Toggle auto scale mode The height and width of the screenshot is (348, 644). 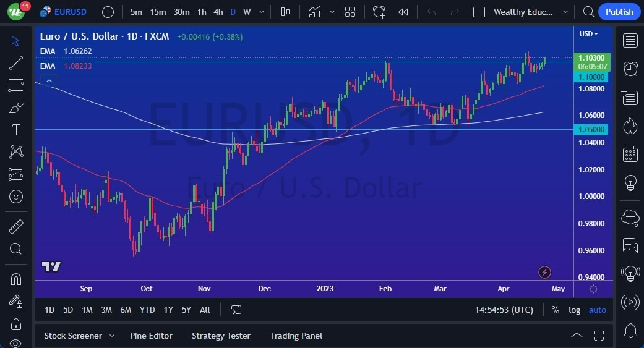tap(597, 310)
